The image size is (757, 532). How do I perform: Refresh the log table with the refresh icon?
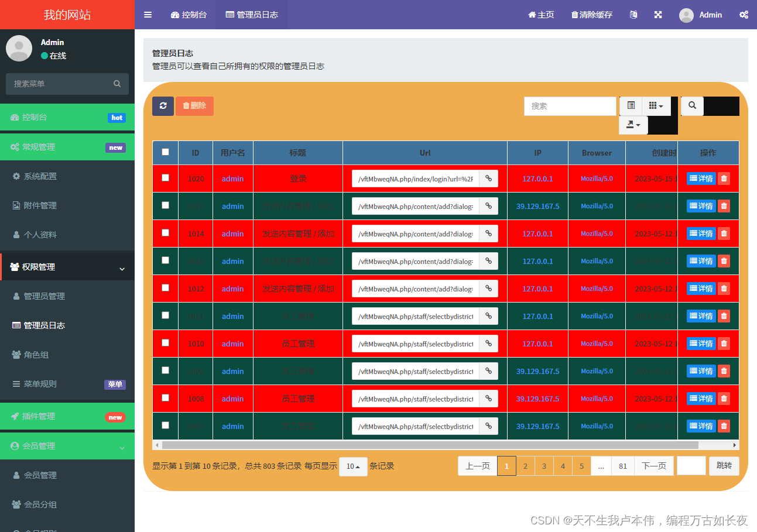point(163,106)
